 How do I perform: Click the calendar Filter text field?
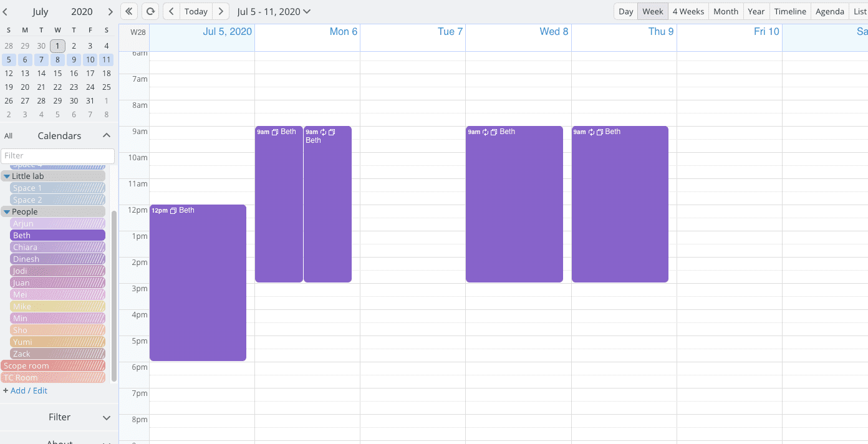coord(57,156)
